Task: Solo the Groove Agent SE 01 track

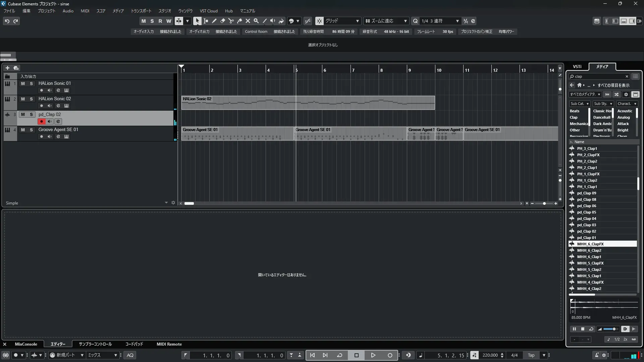Action: pos(31,130)
